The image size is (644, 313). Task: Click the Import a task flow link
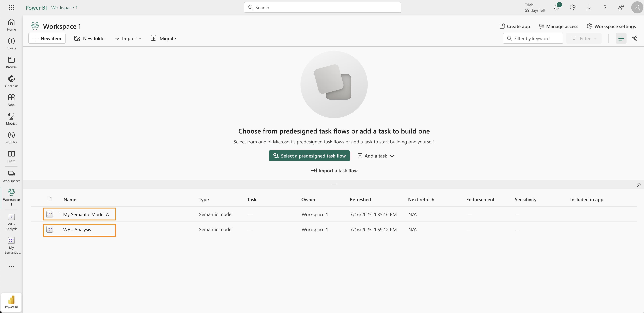tap(334, 171)
